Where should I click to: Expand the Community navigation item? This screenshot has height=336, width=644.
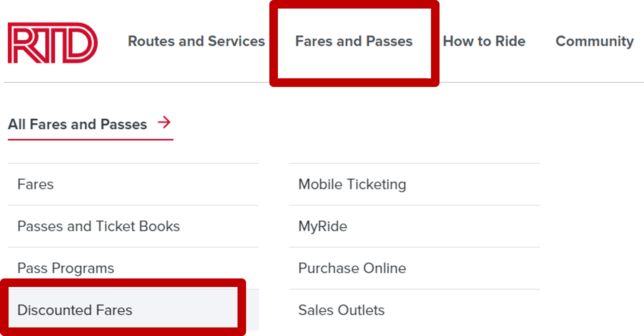point(594,41)
